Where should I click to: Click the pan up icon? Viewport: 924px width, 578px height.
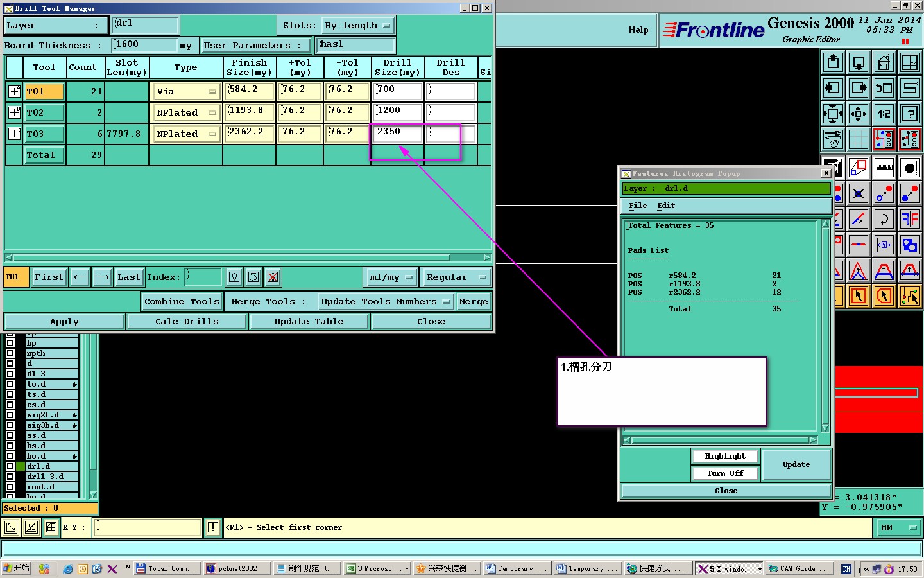coord(833,62)
